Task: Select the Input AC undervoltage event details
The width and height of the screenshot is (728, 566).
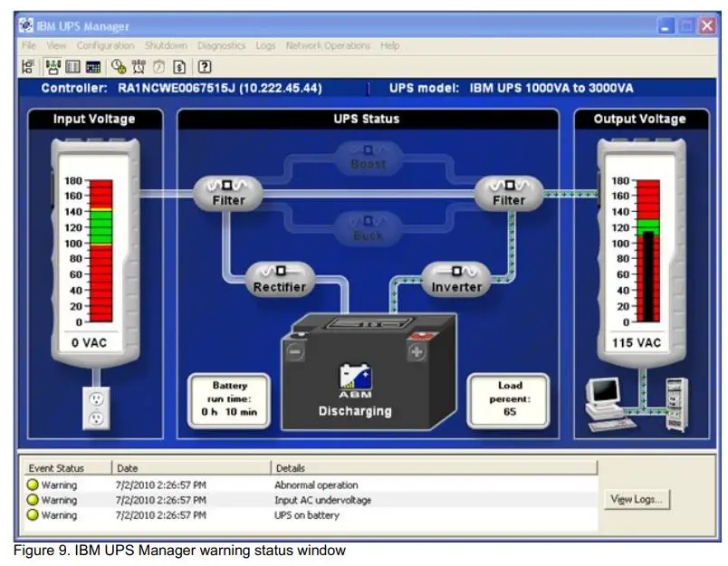Action: click(323, 500)
